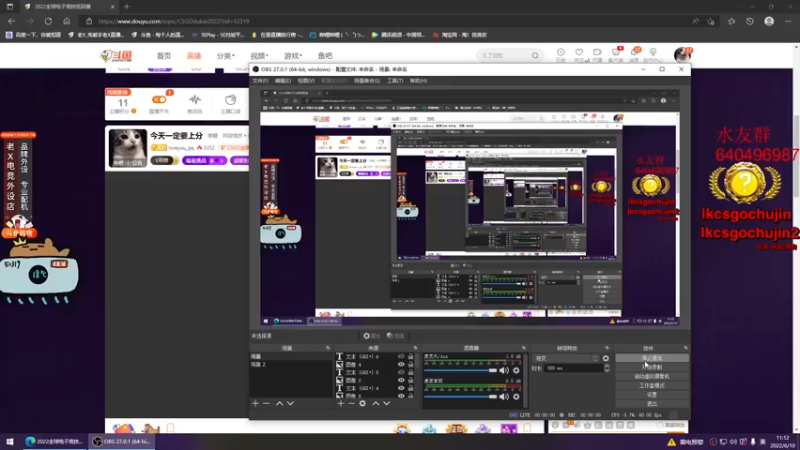Open the OBS 帮助(H) menu
The image size is (800, 450).
418,81
